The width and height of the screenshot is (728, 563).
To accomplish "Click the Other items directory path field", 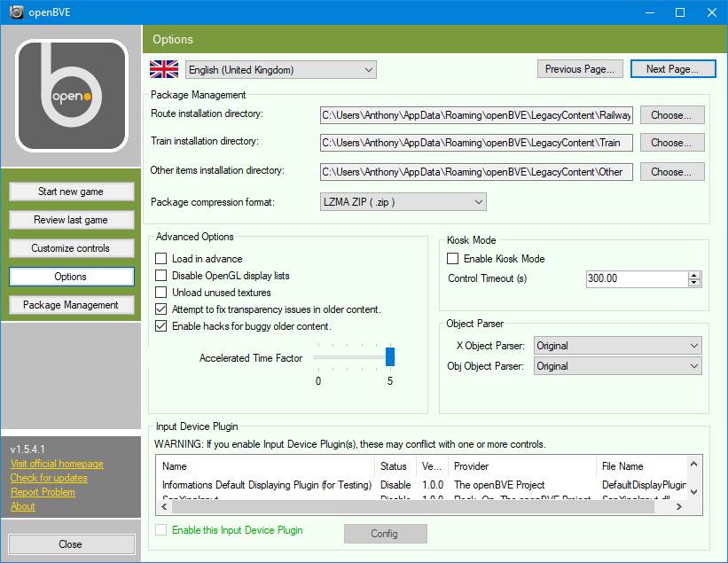I will click(476, 172).
